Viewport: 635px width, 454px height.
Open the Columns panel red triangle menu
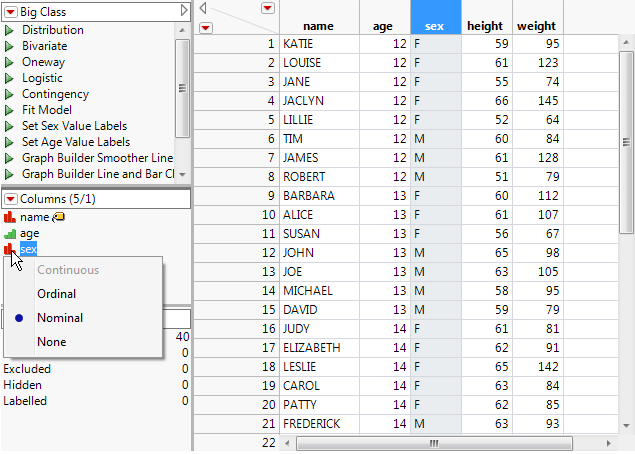coord(11,199)
